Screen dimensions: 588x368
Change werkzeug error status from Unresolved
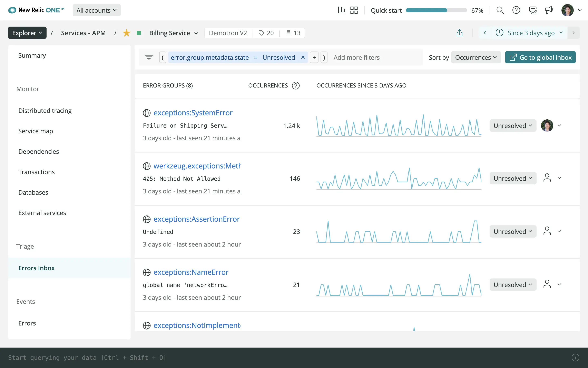tap(513, 178)
